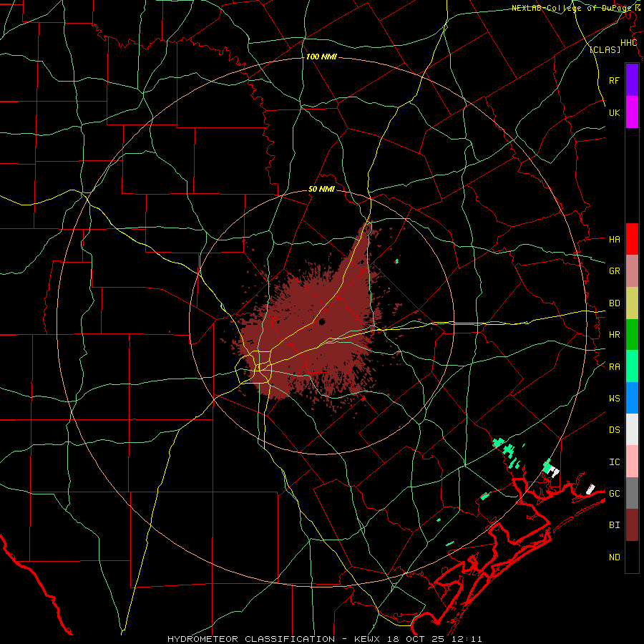Select the light pink IC legend swatch
The height and width of the screenshot is (644, 644).
pyautogui.click(x=632, y=462)
